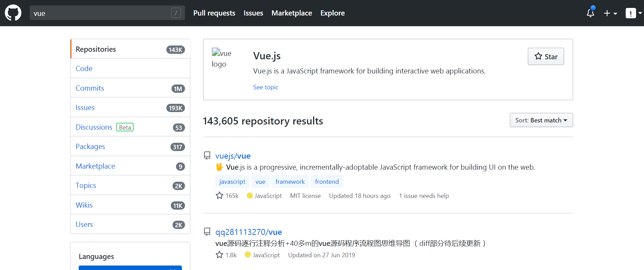The width and height of the screenshot is (644, 270).
Task: Select the Issues filter in sidebar
Action: [130, 108]
